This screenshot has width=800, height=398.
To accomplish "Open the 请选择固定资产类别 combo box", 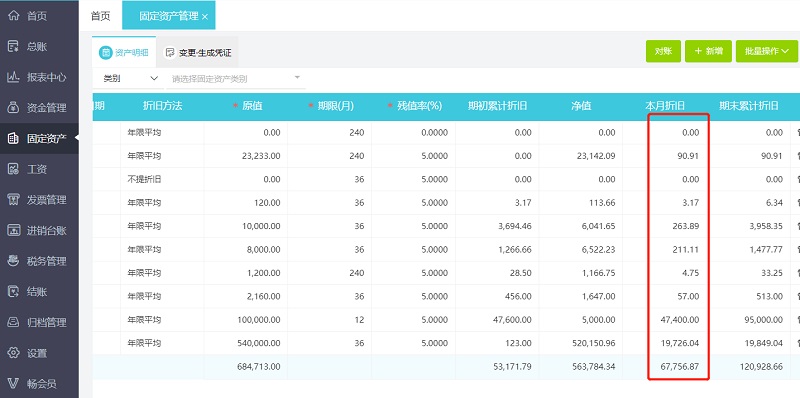I will pyautogui.click(x=236, y=79).
